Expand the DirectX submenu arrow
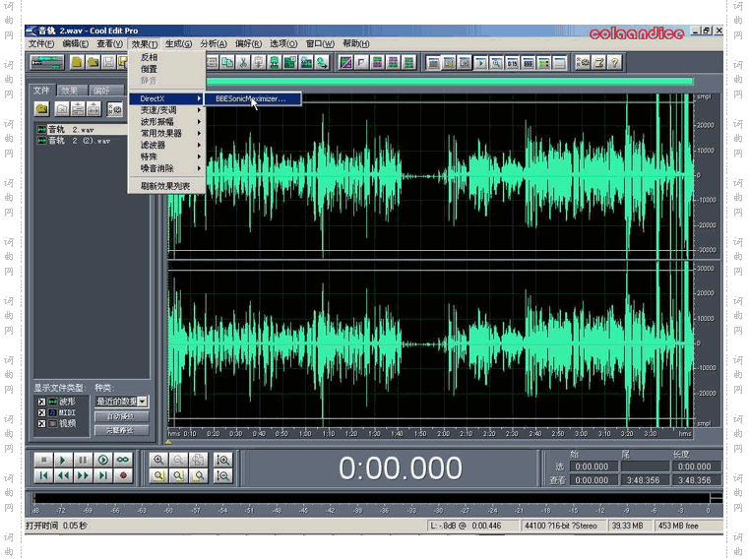Screen dimensions: 748x560 point(199,98)
